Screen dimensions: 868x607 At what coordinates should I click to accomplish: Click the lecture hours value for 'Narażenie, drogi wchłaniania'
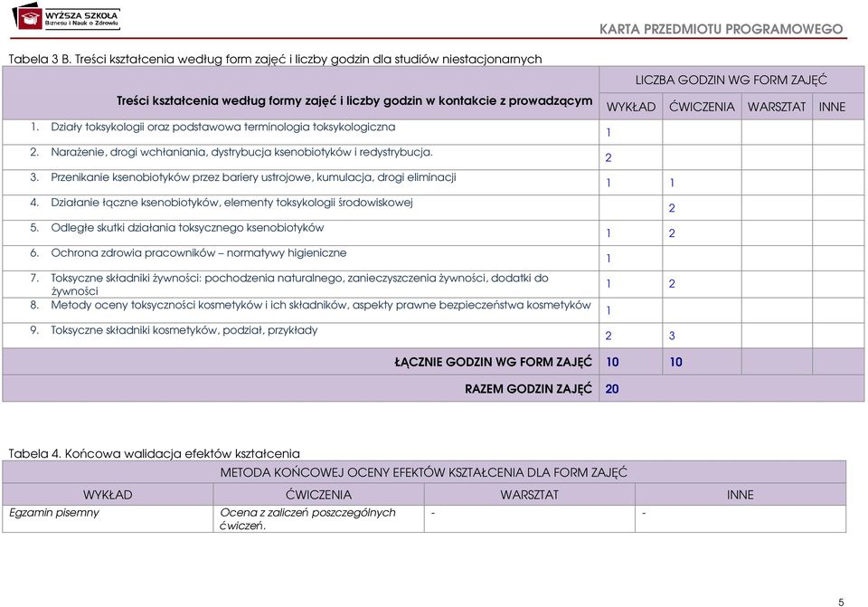tap(609, 157)
